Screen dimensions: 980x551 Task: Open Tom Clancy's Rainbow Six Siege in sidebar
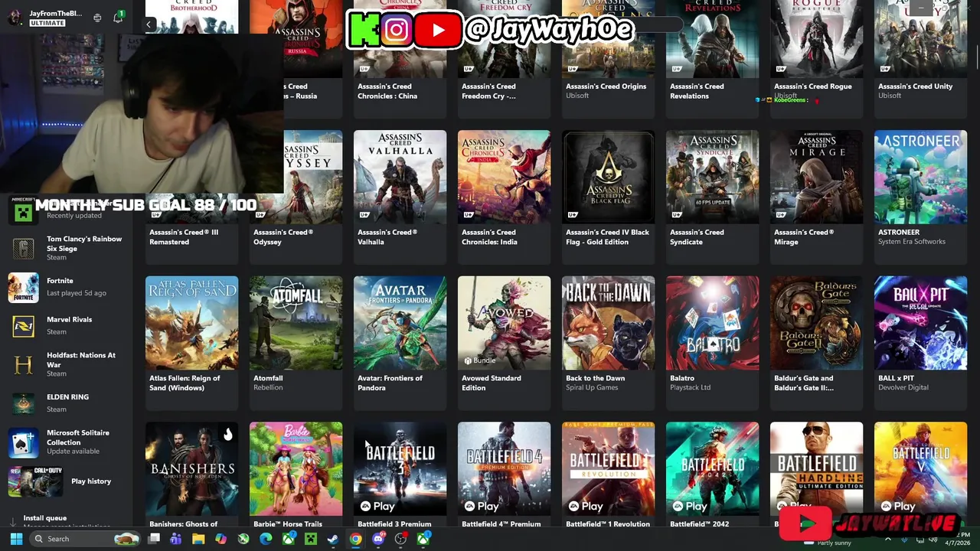coord(67,248)
